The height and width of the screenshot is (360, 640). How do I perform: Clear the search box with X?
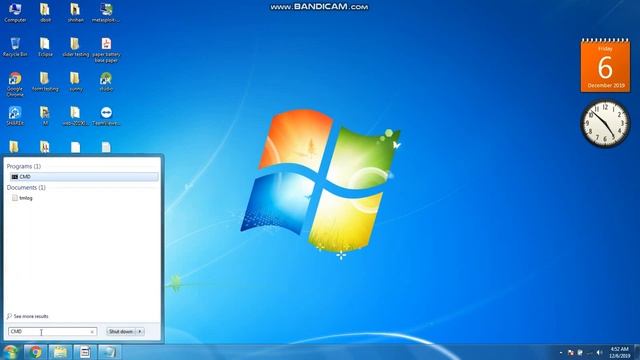(x=92, y=332)
